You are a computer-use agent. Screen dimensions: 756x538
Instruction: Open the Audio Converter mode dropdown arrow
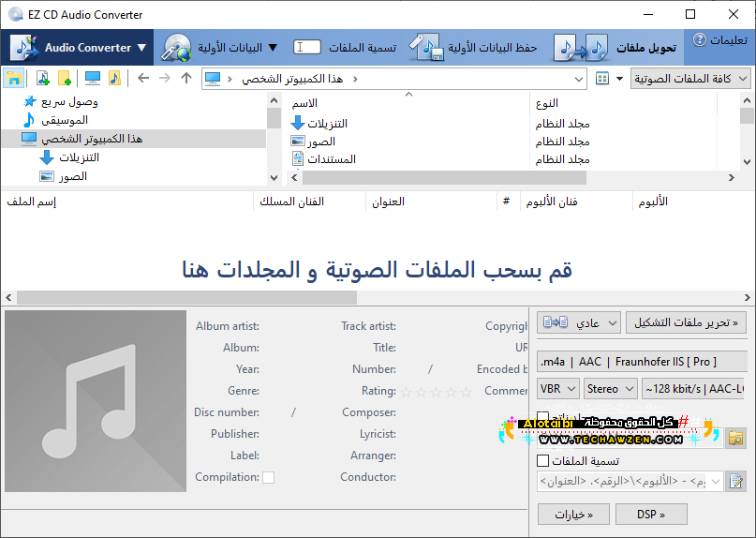pyautogui.click(x=141, y=48)
